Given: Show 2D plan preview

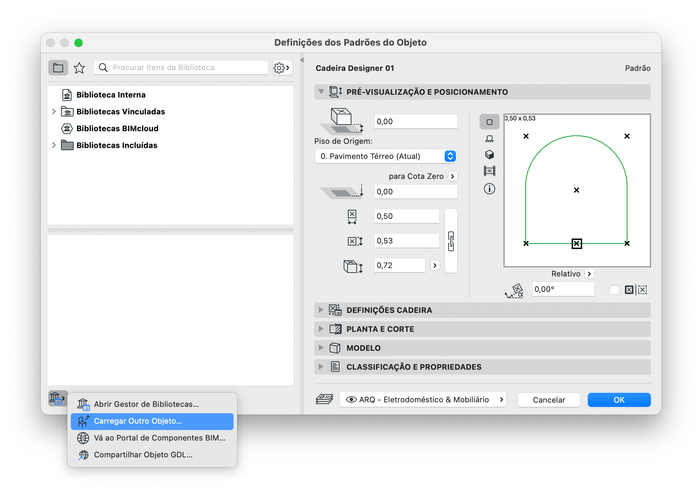Looking at the screenshot, I should [489, 122].
